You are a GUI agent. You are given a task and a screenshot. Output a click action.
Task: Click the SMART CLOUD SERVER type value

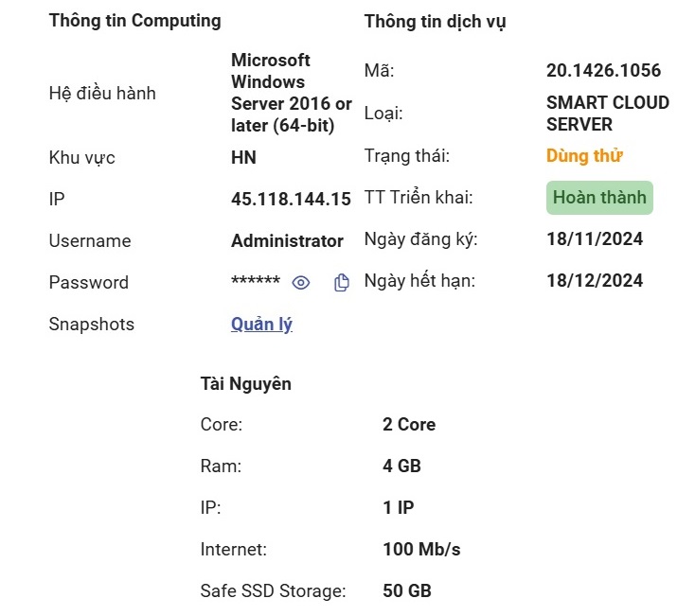608,114
